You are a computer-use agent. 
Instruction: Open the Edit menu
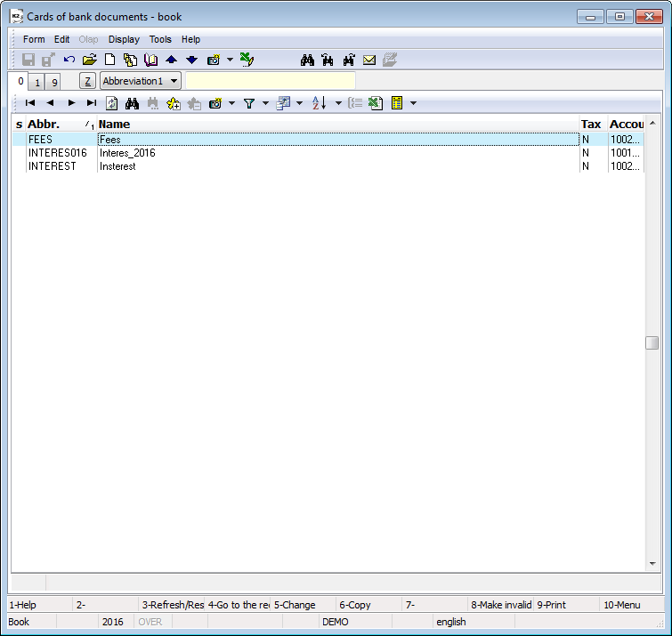[61, 39]
